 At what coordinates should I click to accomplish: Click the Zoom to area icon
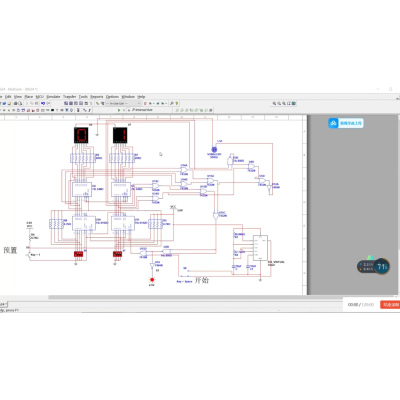(x=284, y=103)
